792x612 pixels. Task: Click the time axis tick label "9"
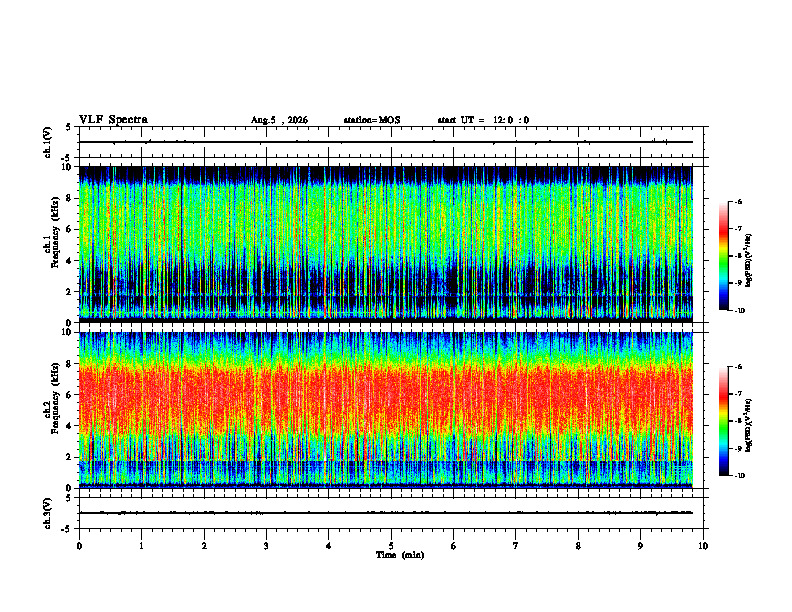pos(640,546)
